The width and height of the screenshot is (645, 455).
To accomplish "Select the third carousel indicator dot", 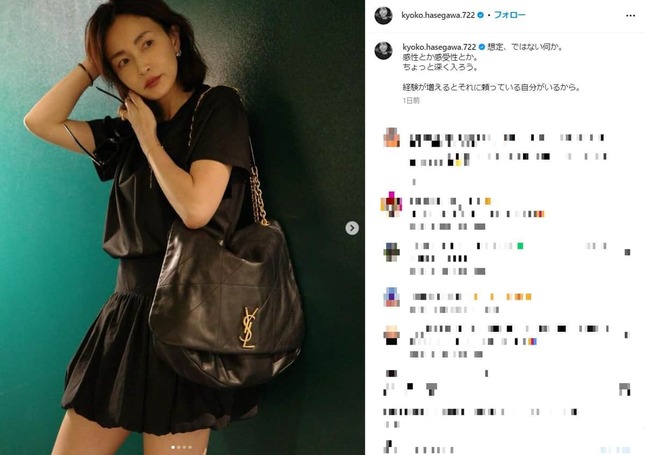I will [x=184, y=447].
